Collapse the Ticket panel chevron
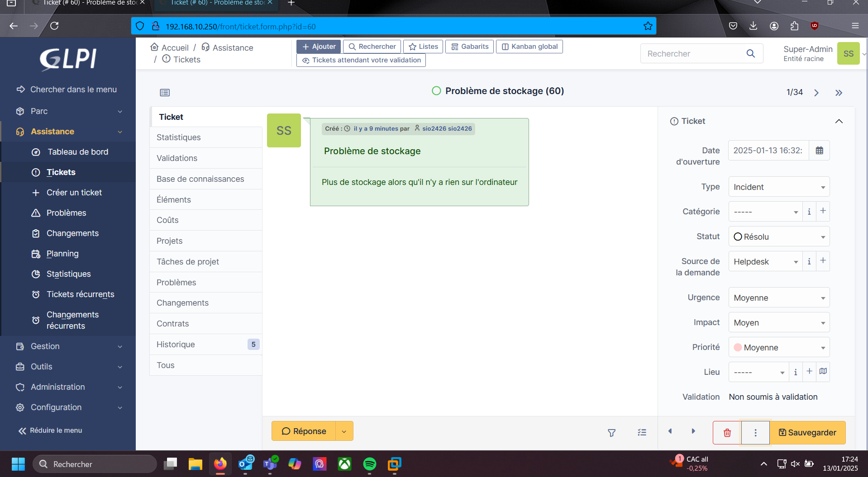 coord(839,121)
